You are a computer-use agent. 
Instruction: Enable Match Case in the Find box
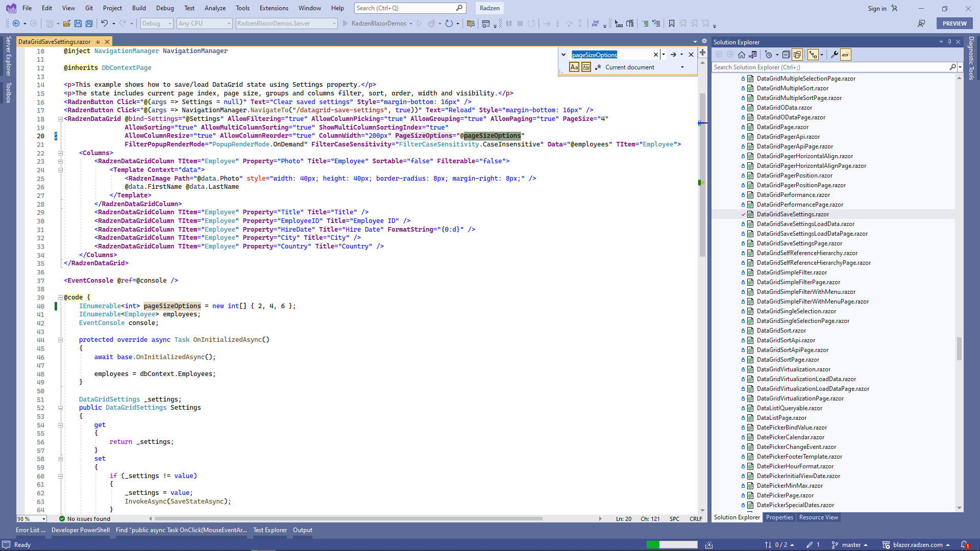[x=575, y=67]
